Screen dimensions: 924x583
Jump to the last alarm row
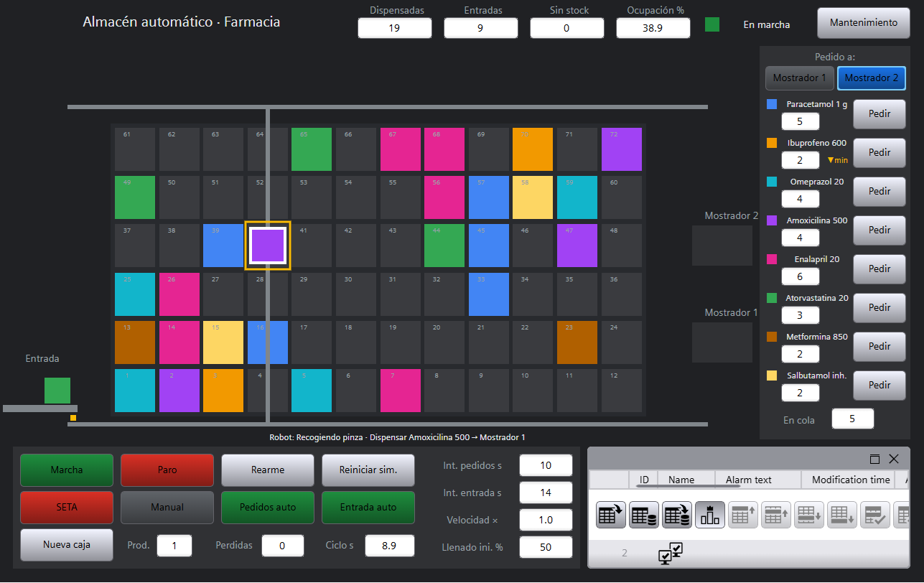click(841, 514)
